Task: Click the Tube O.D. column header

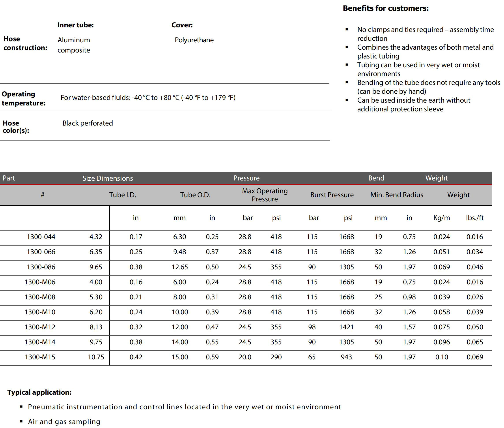Action: (195, 195)
